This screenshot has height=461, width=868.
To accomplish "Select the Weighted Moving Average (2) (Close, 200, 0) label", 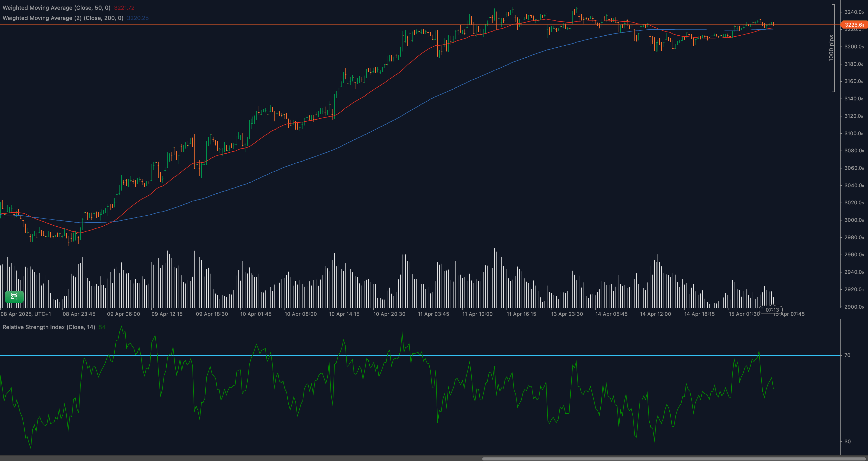I will click(x=63, y=18).
